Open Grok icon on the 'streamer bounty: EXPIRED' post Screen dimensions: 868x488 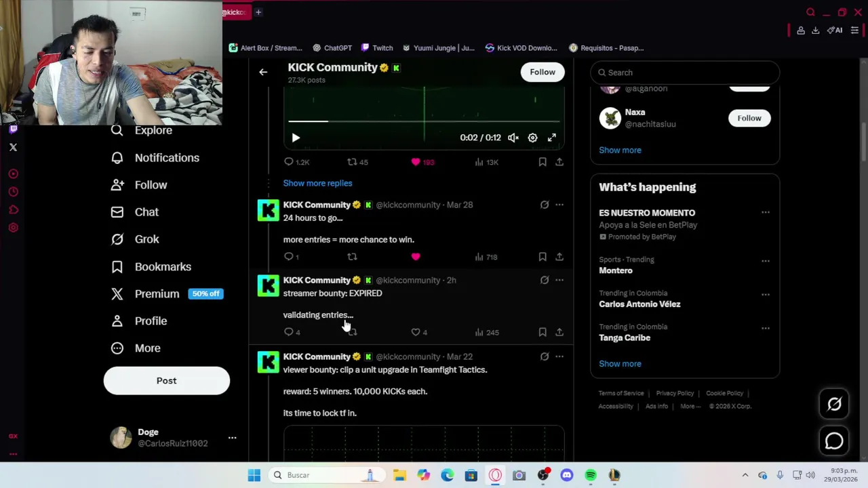click(545, 280)
